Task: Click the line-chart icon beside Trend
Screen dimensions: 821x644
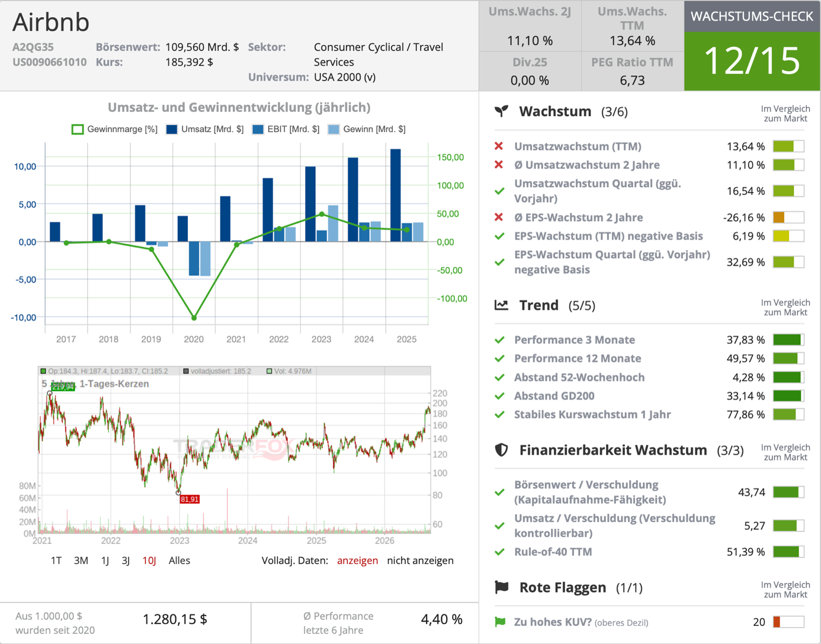Action: tap(502, 305)
